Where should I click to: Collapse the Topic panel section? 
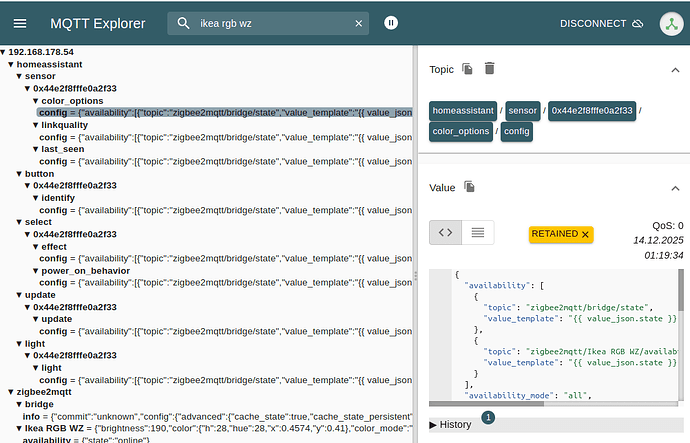[x=674, y=69]
